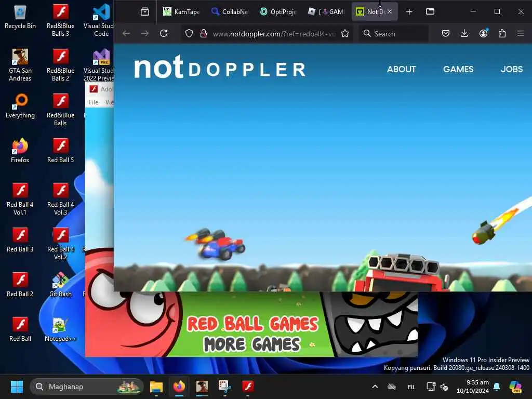Switch to the CollabNet tab

point(230,11)
